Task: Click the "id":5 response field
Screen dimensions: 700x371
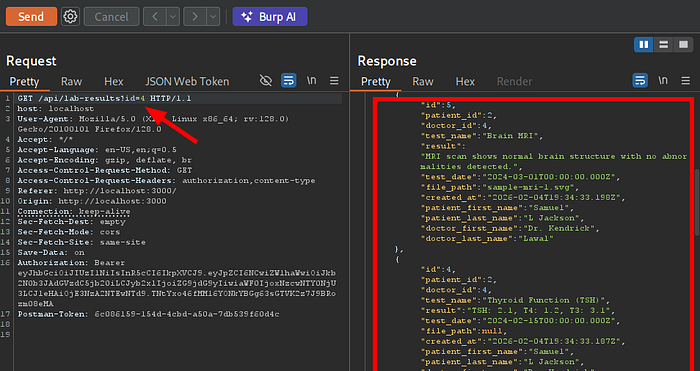Action: (439, 105)
